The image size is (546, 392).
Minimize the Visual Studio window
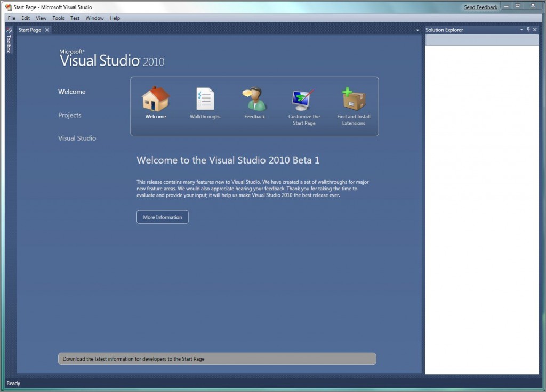pyautogui.click(x=507, y=6)
